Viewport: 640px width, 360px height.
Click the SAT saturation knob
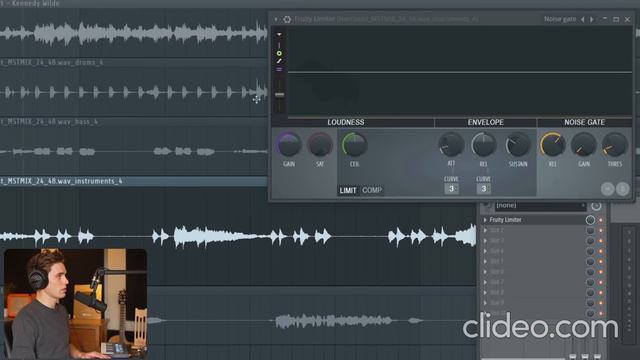tap(320, 145)
